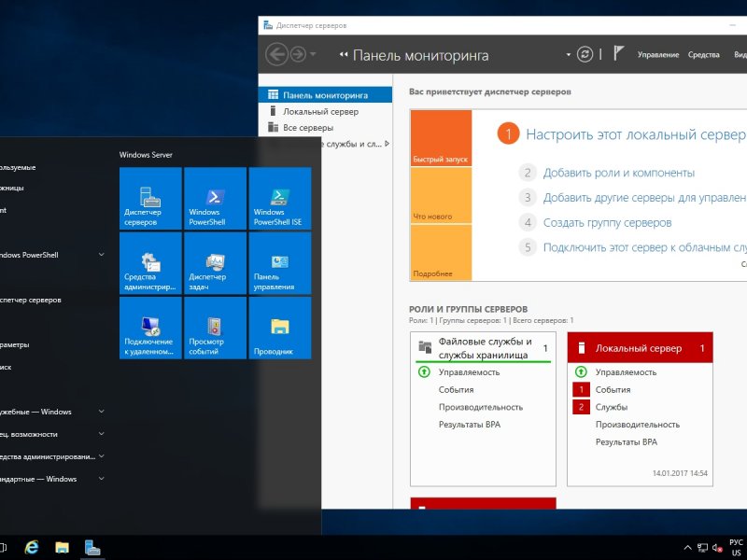Open the navigation history dropdown arrow

pyautogui.click(x=313, y=54)
